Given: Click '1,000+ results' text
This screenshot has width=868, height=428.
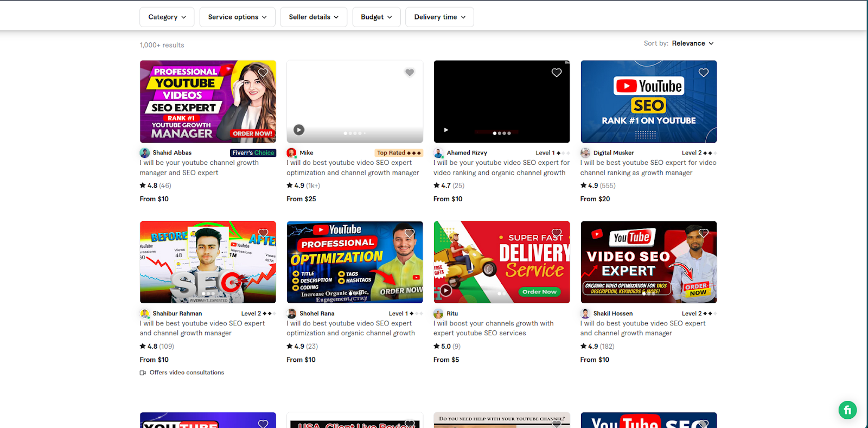Looking at the screenshot, I should (x=162, y=45).
